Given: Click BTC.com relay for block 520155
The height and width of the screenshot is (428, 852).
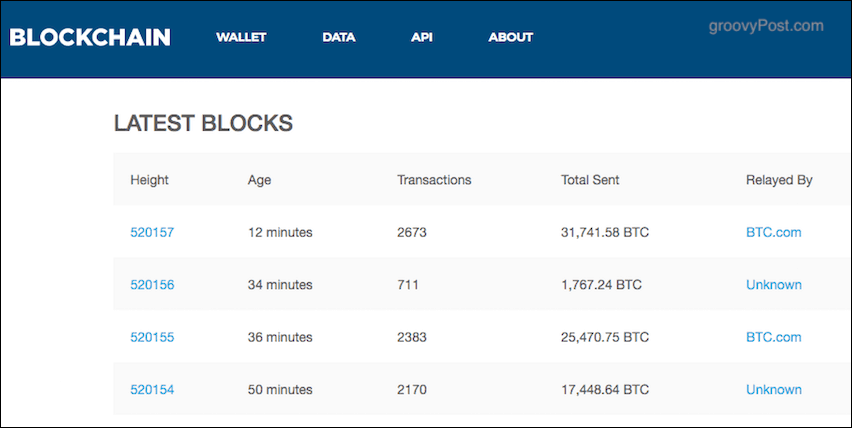Looking at the screenshot, I should point(774,337).
